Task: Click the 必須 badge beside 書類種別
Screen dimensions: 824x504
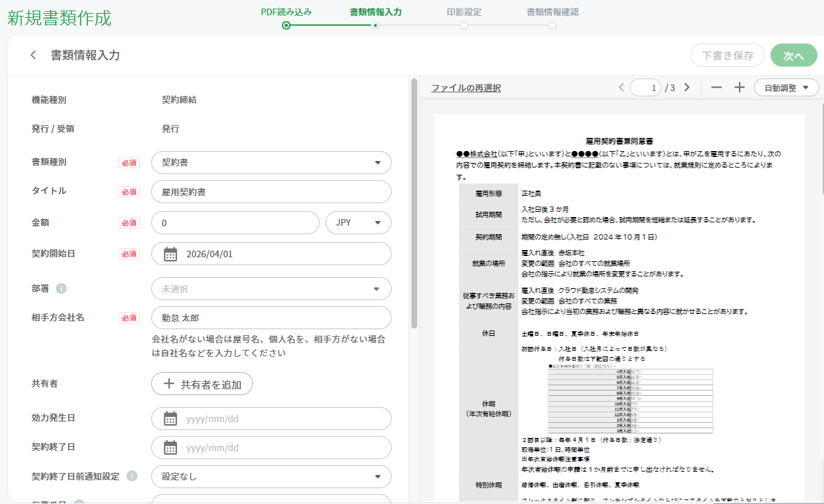Action: pyautogui.click(x=129, y=162)
